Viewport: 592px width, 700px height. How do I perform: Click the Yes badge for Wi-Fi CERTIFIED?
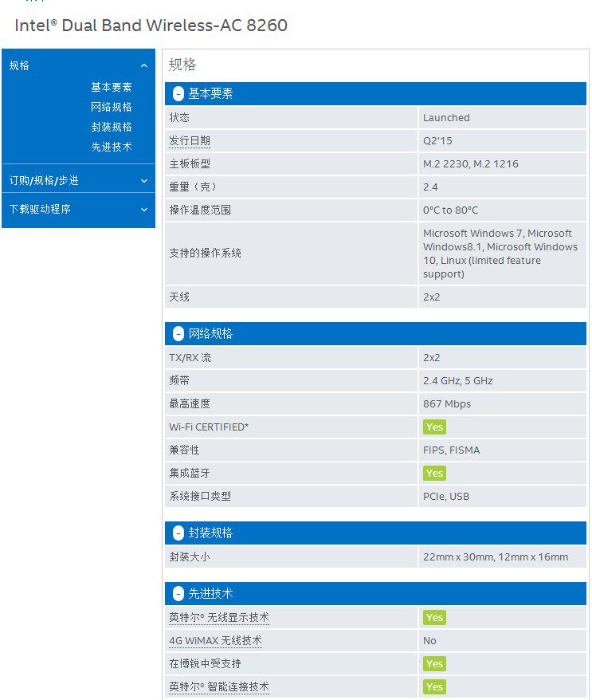pyautogui.click(x=434, y=427)
